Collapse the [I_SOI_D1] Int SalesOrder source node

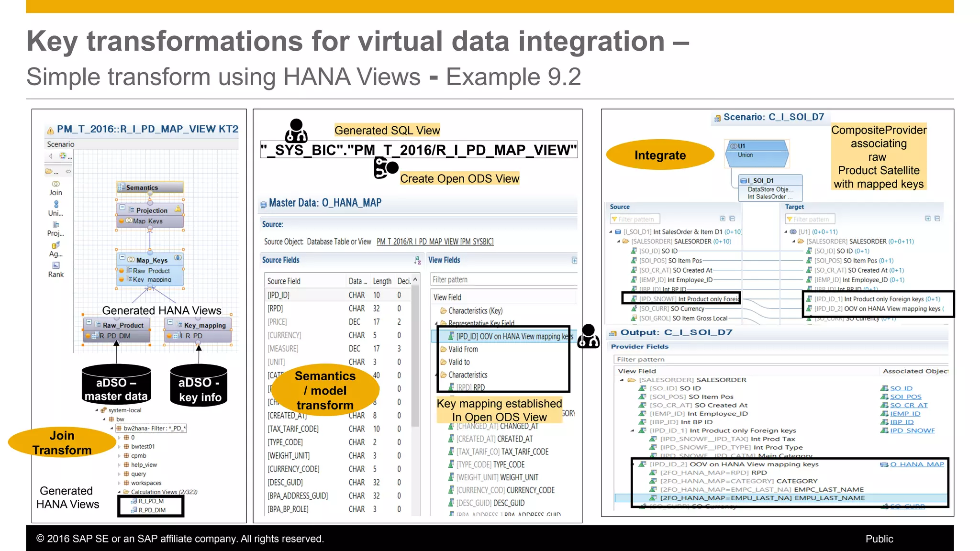[x=611, y=232]
